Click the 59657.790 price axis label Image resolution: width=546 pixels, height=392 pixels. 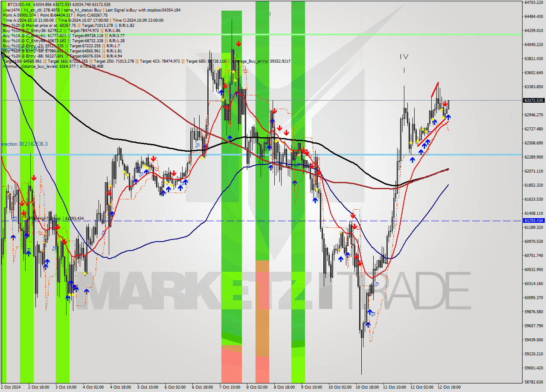[x=533, y=326]
